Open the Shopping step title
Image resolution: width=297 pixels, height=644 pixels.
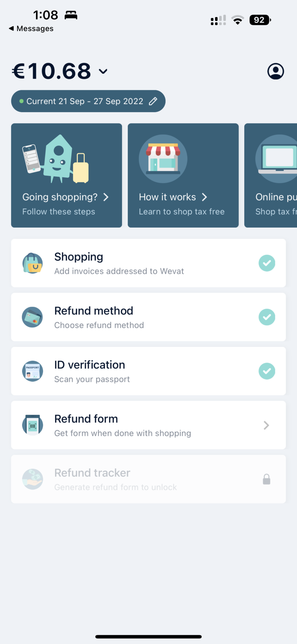pyautogui.click(x=79, y=257)
